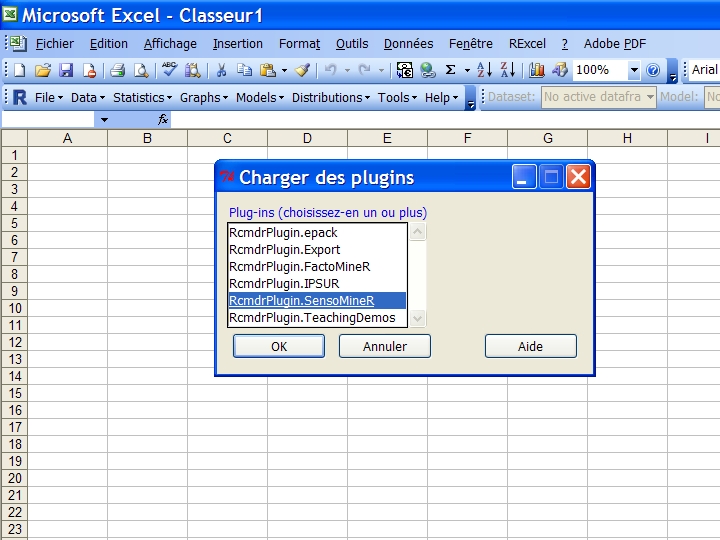Run the ABC spelling check icon

click(x=169, y=70)
